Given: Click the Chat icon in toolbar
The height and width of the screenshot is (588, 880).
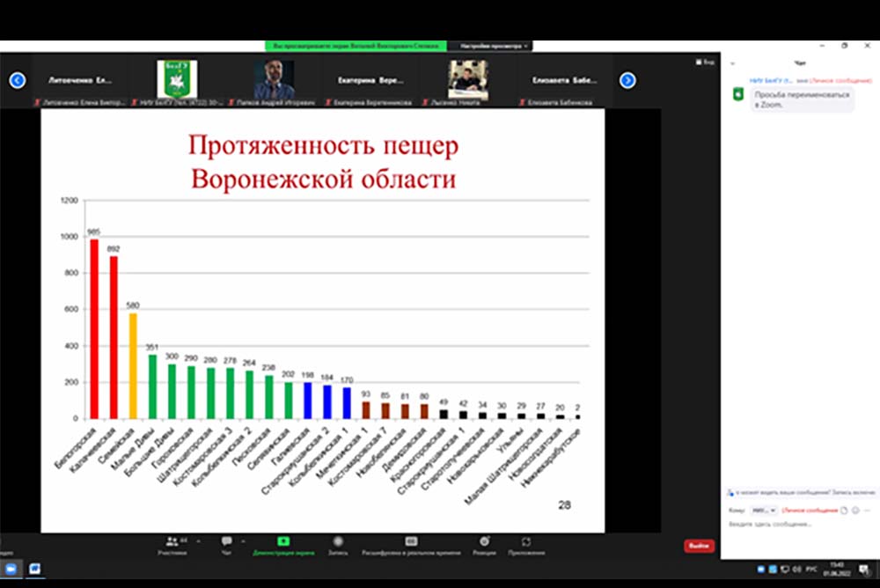Looking at the screenshot, I should (227, 541).
